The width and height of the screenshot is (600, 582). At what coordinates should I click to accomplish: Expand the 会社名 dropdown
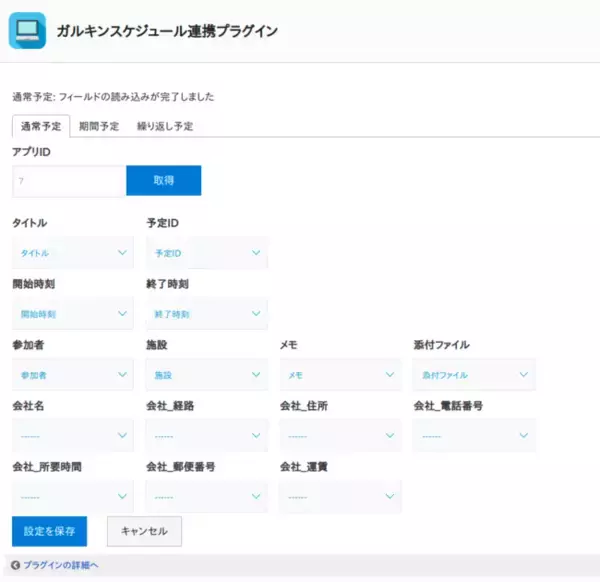point(72,436)
